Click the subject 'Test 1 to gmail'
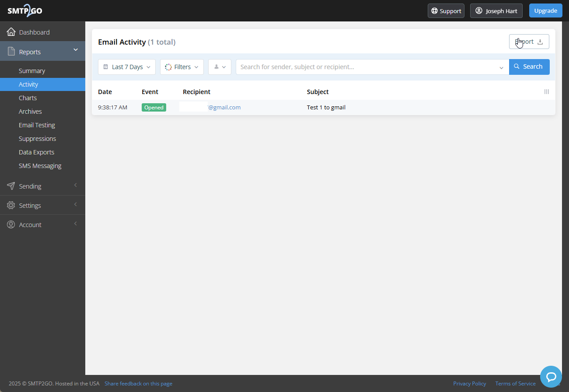This screenshot has width=569, height=392. (326, 107)
